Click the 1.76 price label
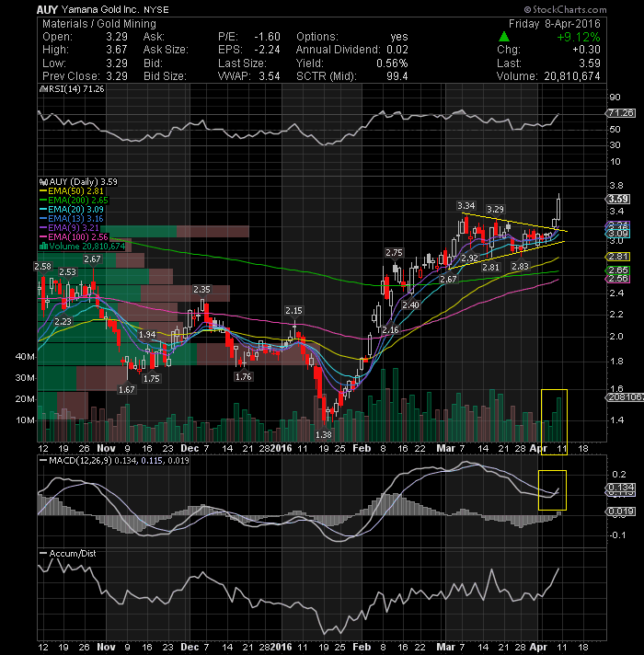 tap(243, 376)
